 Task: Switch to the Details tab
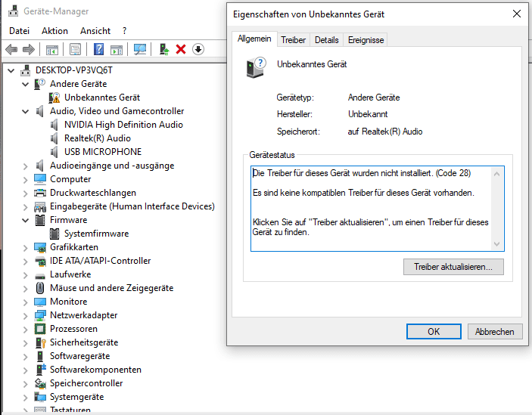pyautogui.click(x=326, y=40)
